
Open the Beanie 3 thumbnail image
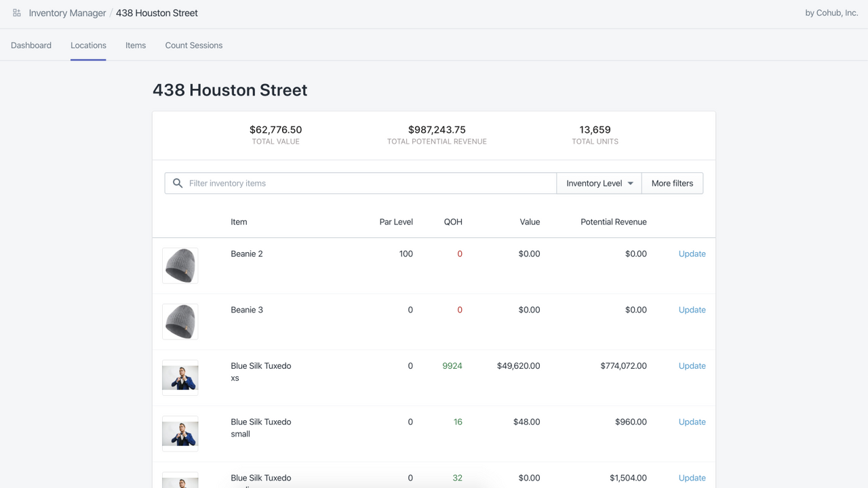pyautogui.click(x=180, y=322)
